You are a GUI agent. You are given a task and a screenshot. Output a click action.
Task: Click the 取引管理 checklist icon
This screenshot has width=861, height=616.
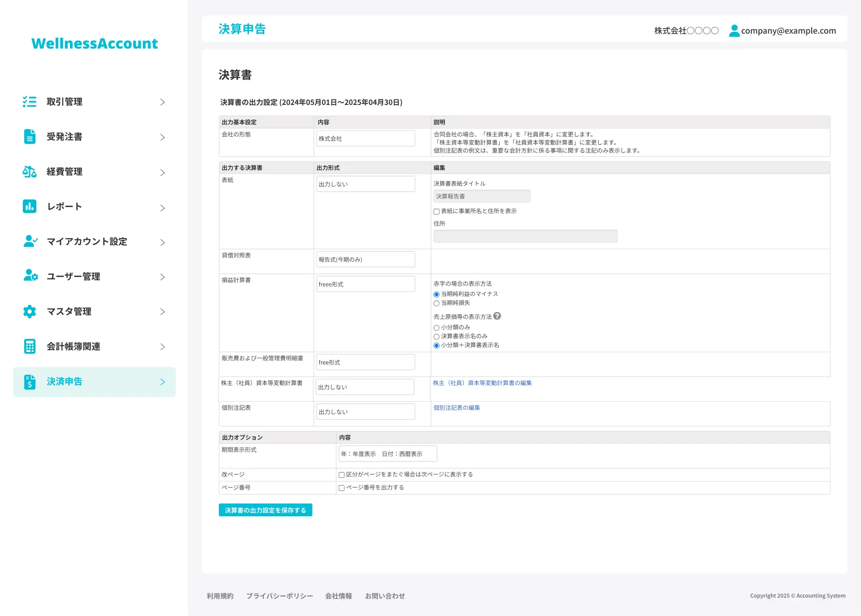click(30, 102)
